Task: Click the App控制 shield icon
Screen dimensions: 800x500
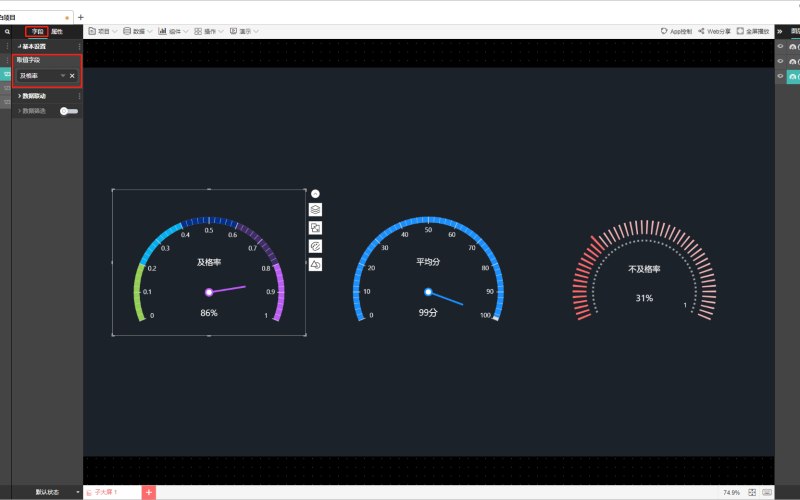Action: (x=664, y=31)
